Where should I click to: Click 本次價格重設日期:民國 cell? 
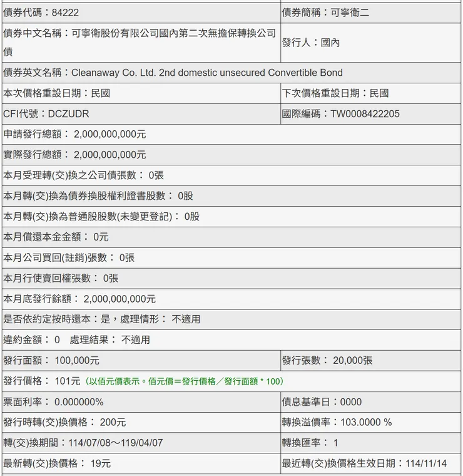141,93
